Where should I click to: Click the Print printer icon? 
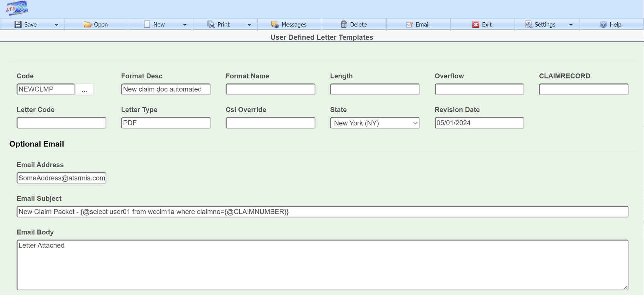pos(211,25)
